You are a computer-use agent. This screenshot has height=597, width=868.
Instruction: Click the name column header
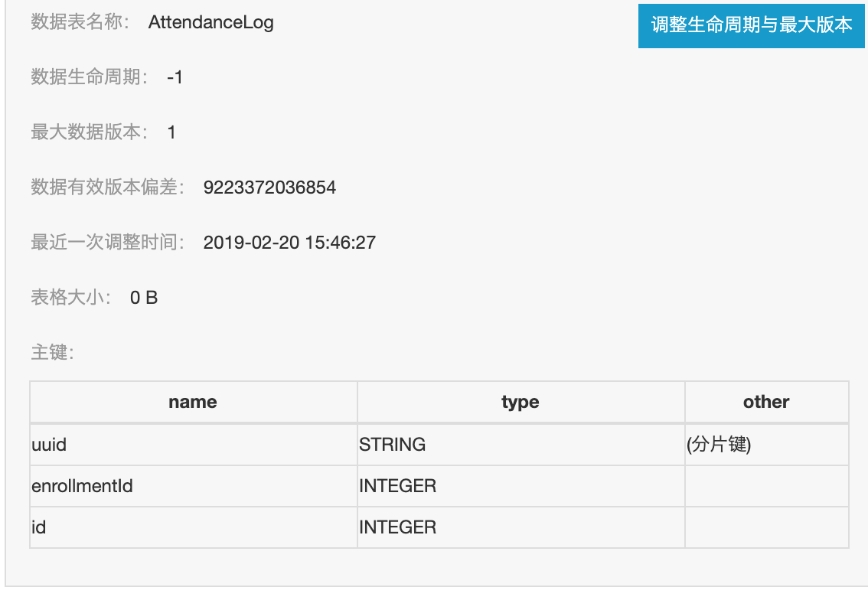pyautogui.click(x=193, y=403)
